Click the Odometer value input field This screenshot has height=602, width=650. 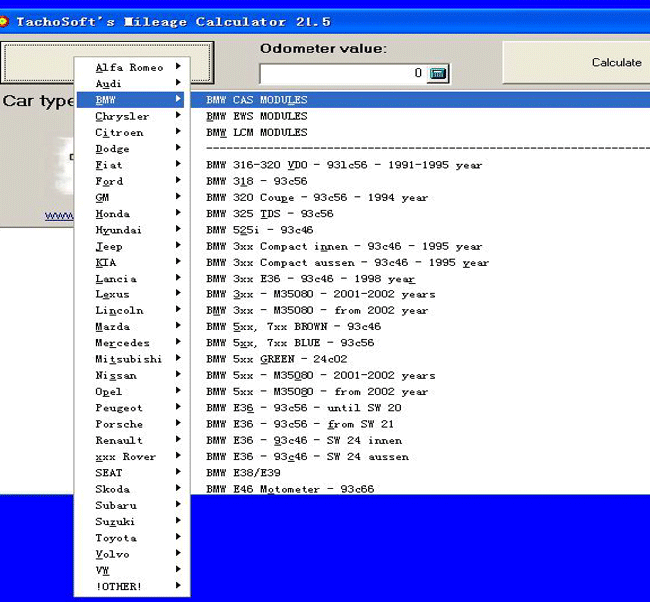[x=342, y=74]
